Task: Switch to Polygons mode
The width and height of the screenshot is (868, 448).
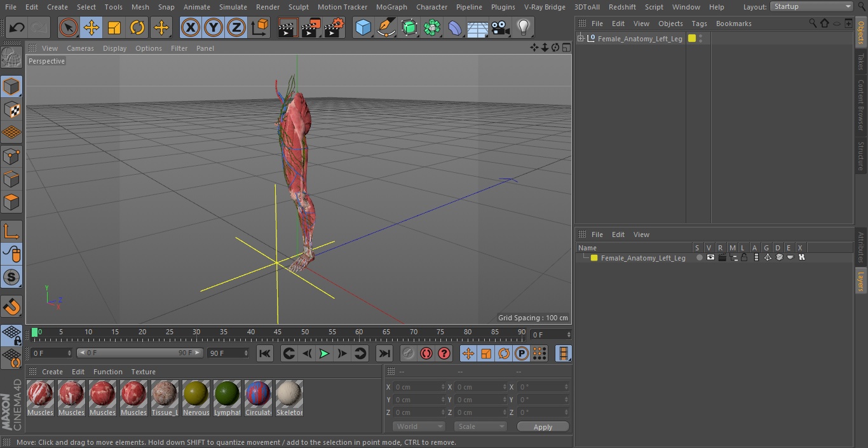Action: point(11,202)
